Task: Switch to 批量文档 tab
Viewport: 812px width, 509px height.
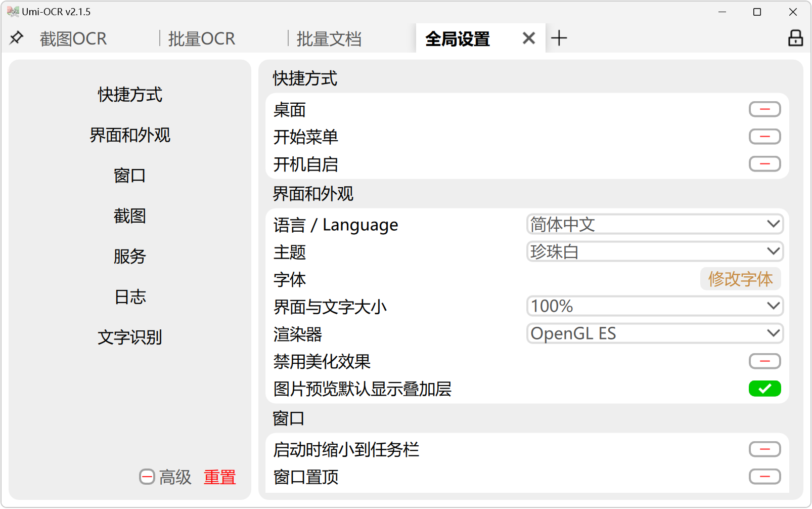Action: [329, 38]
